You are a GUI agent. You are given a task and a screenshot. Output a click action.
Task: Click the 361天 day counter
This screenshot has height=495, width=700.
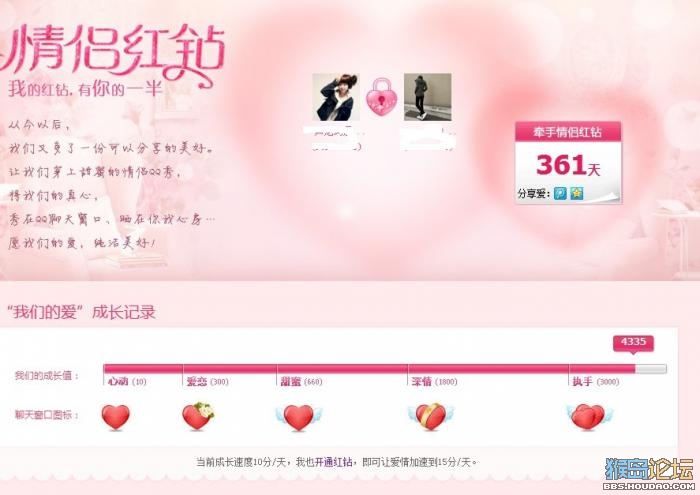tap(568, 165)
